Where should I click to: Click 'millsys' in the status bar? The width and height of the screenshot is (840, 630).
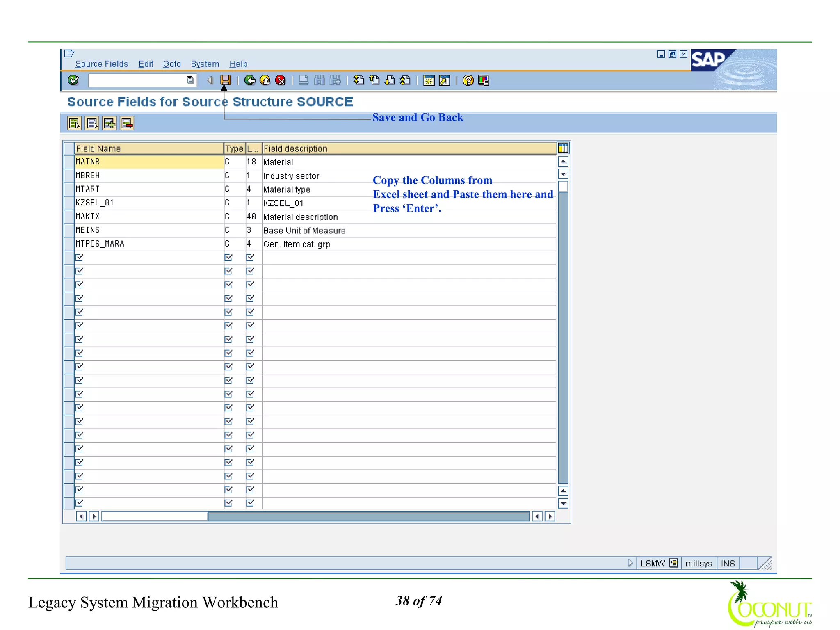(698, 563)
